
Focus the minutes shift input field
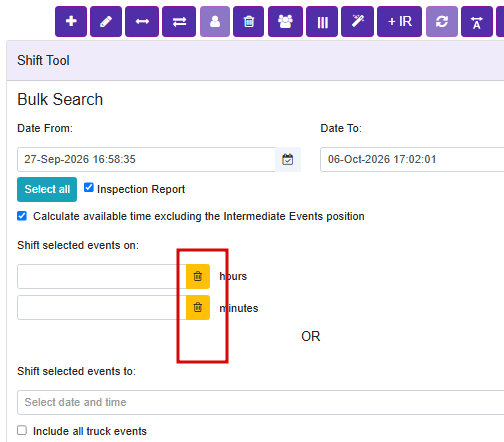tap(102, 307)
